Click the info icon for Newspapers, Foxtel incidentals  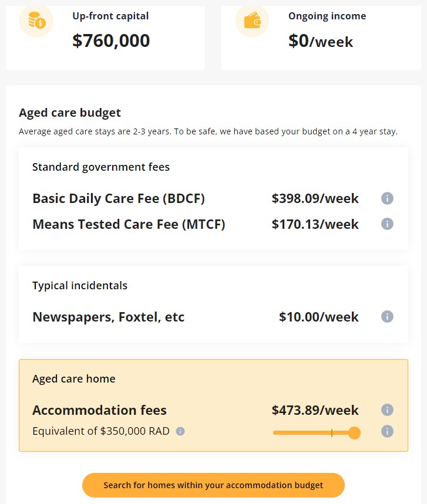click(x=387, y=317)
